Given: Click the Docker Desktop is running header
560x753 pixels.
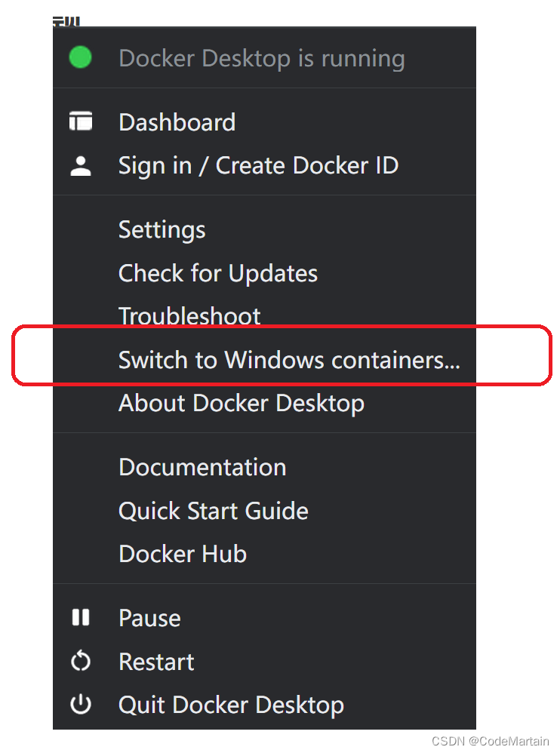Looking at the screenshot, I should tap(261, 57).
